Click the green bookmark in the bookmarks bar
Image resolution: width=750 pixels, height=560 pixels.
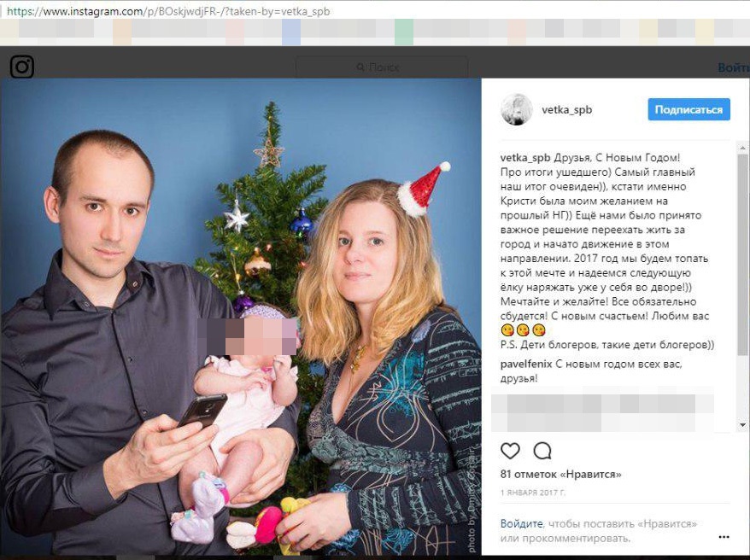pyautogui.click(x=404, y=32)
